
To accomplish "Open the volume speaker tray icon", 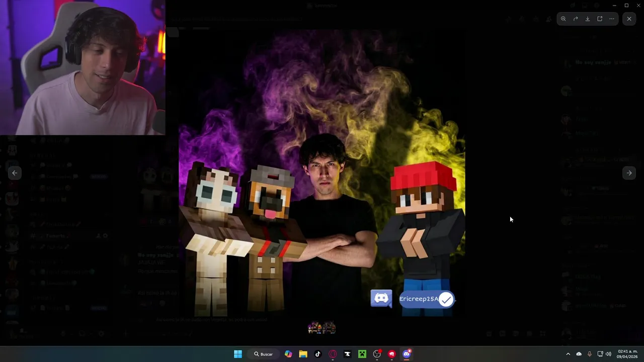I will 608,354.
